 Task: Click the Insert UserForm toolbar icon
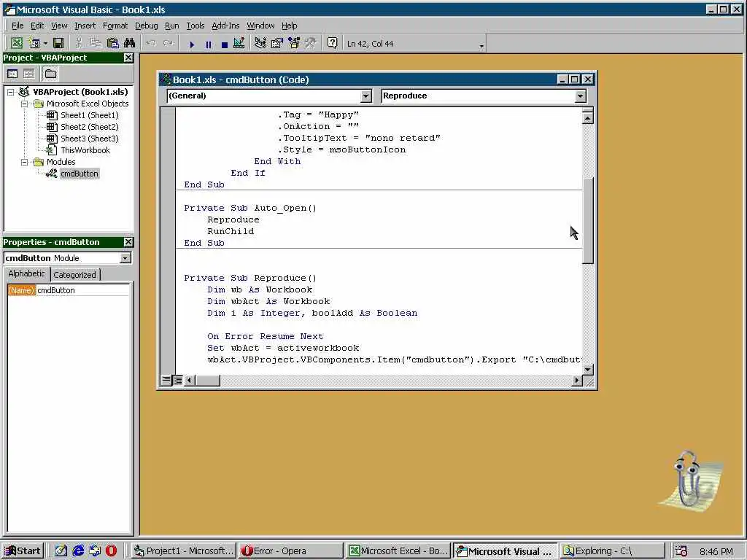coord(34,43)
